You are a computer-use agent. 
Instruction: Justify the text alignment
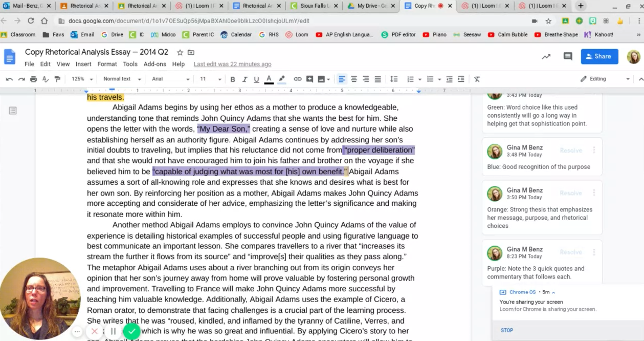pos(377,79)
